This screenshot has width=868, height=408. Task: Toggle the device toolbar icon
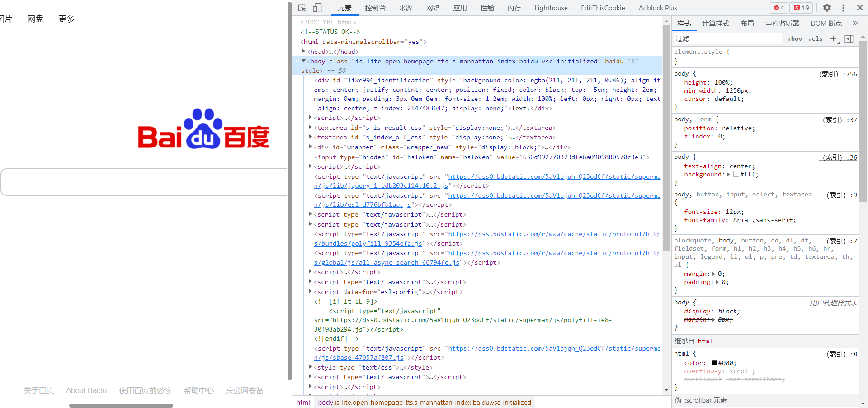[317, 8]
